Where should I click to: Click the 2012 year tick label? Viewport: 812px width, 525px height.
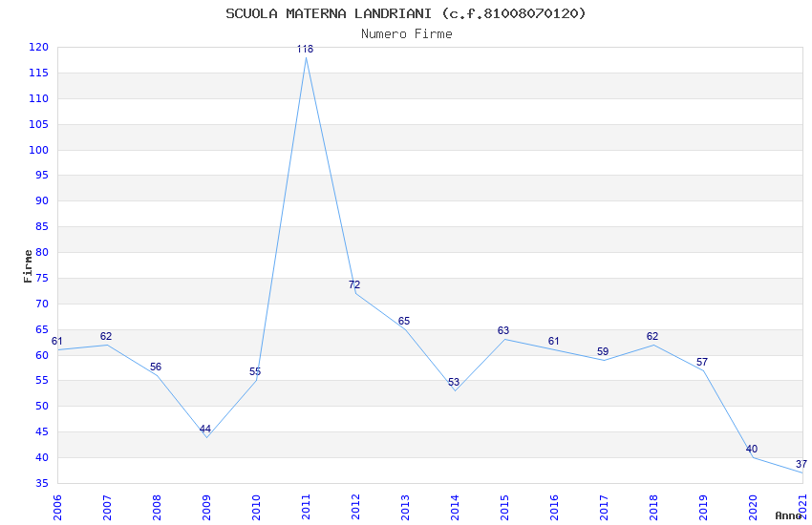(x=355, y=508)
